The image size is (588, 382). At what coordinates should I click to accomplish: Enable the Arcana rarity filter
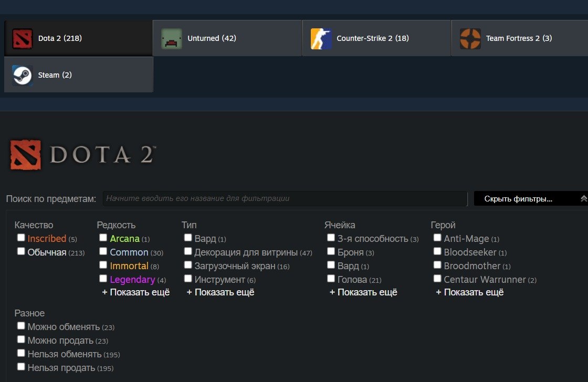(103, 238)
